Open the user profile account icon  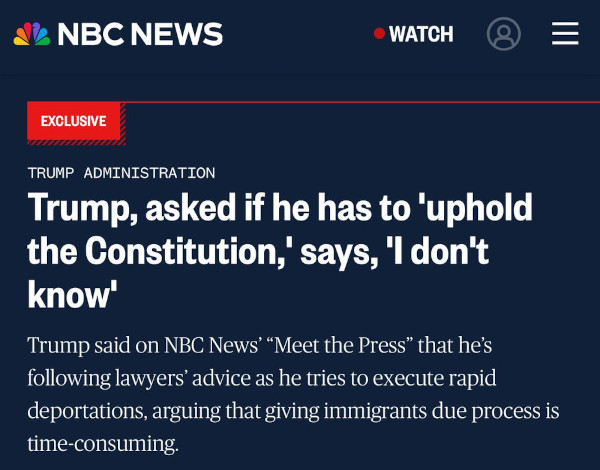pyautogui.click(x=504, y=34)
